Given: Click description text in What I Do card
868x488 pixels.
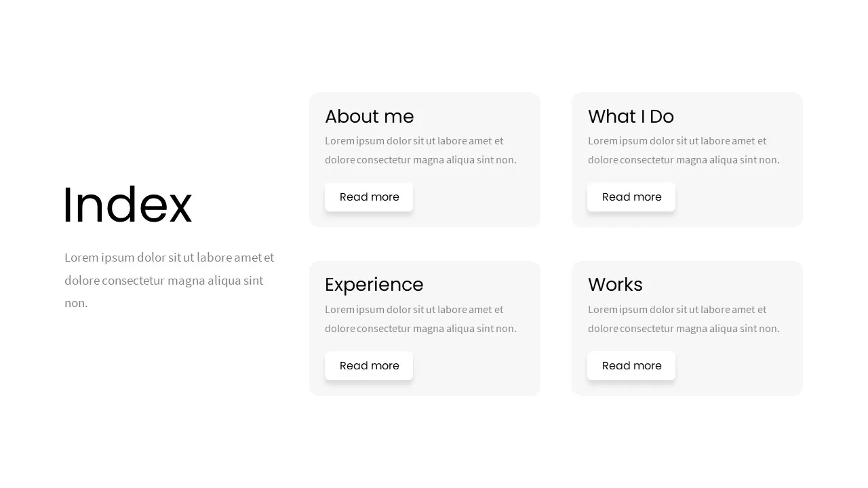Looking at the screenshot, I should click(x=684, y=150).
